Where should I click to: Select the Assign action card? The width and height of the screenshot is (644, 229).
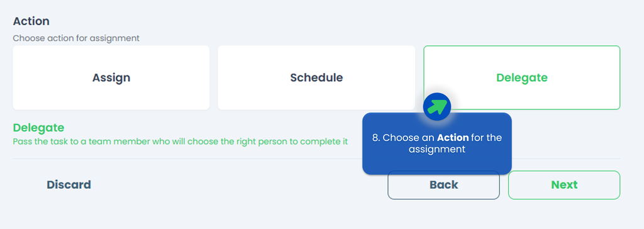[x=111, y=78]
